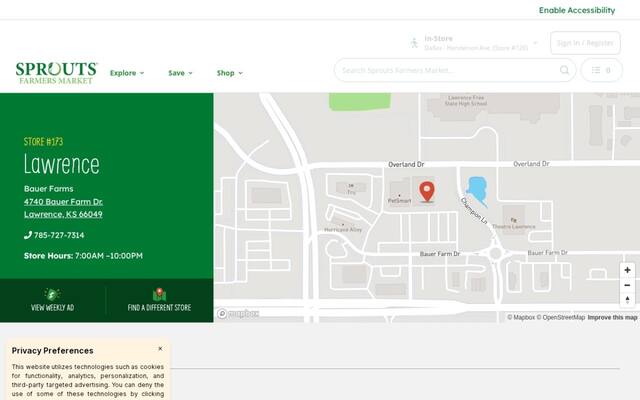The image size is (640, 400).
Task: Click the phone handset icon
Action: [28, 235]
